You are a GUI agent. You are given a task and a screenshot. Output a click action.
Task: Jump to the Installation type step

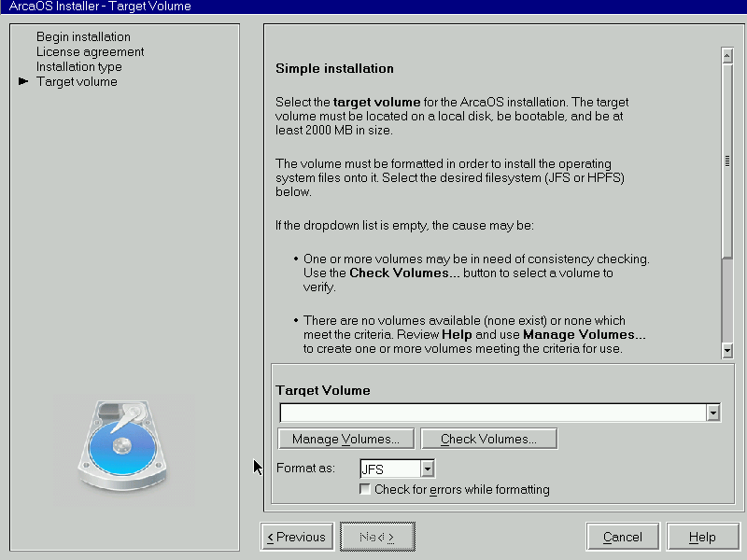tap(78, 67)
